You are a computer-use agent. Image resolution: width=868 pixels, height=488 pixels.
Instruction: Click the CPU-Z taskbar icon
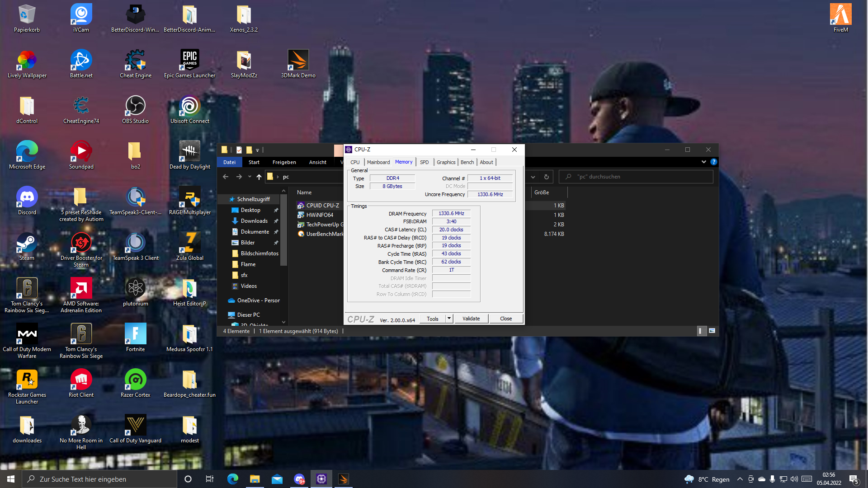click(x=321, y=479)
